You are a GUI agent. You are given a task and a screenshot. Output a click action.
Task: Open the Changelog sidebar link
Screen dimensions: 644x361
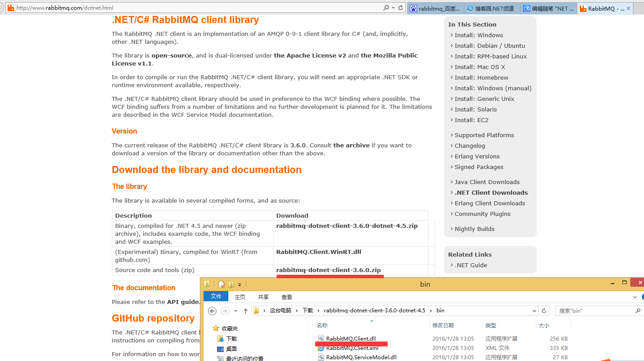point(470,146)
